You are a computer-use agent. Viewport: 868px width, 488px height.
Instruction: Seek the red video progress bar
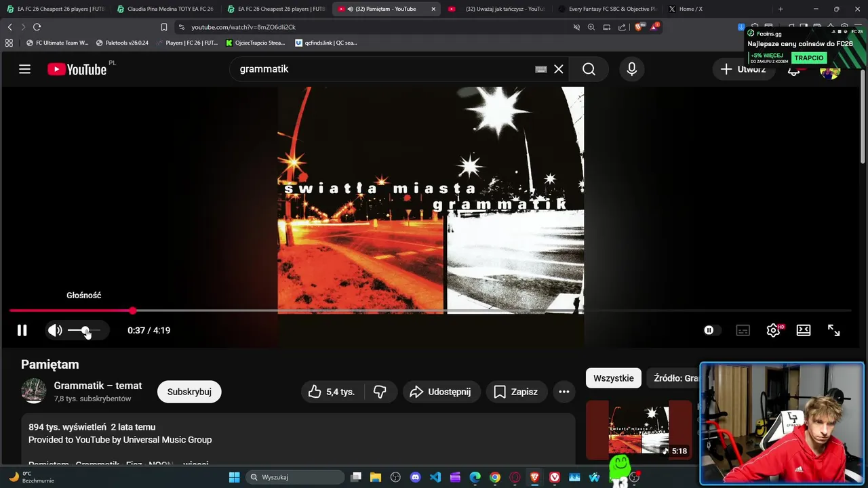(430, 310)
